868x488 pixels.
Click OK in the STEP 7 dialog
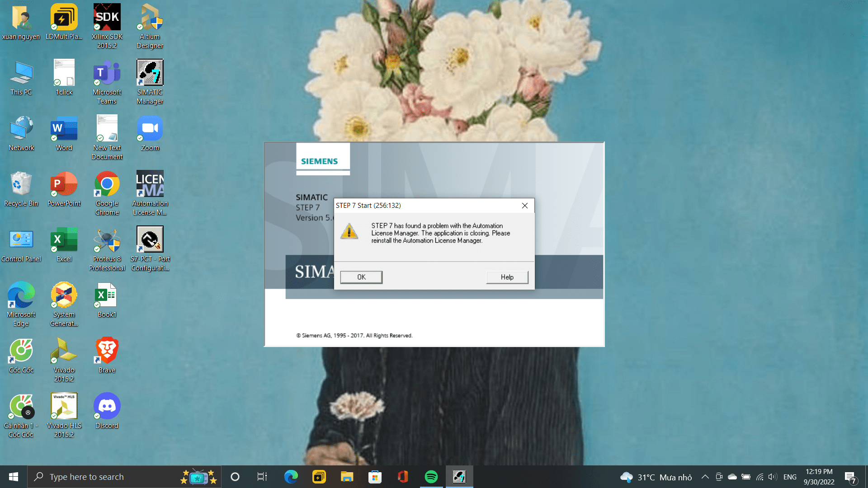361,277
